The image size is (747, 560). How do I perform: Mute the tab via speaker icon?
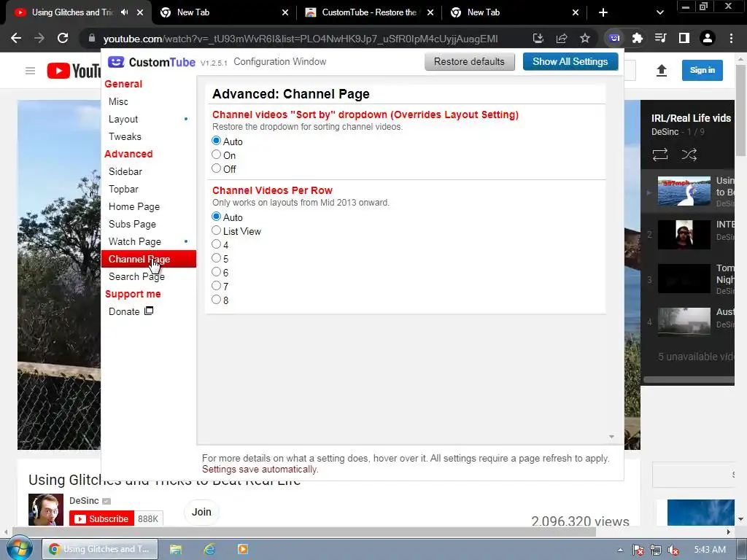click(124, 12)
